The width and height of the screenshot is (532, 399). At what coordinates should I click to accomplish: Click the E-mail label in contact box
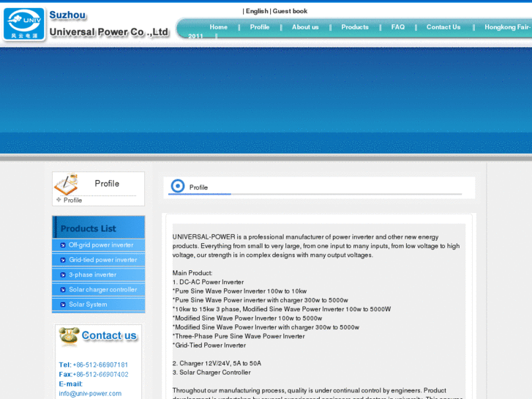70,384
